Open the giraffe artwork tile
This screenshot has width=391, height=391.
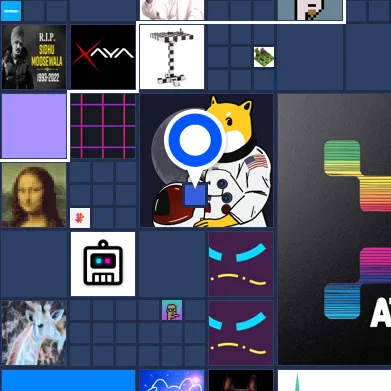tap(34, 333)
